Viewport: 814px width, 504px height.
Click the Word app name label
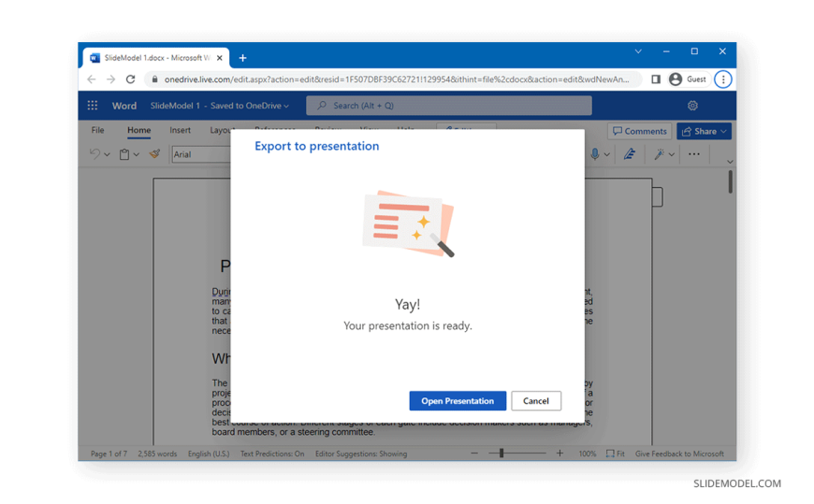point(124,106)
